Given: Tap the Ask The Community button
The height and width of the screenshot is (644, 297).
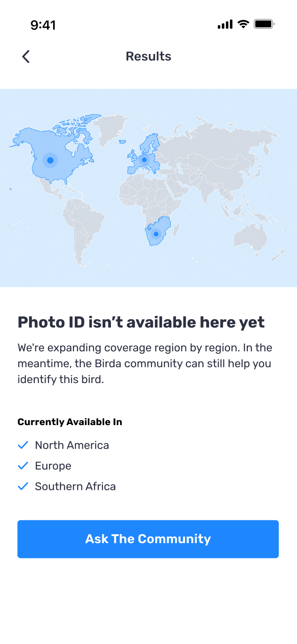Looking at the screenshot, I should click(148, 539).
